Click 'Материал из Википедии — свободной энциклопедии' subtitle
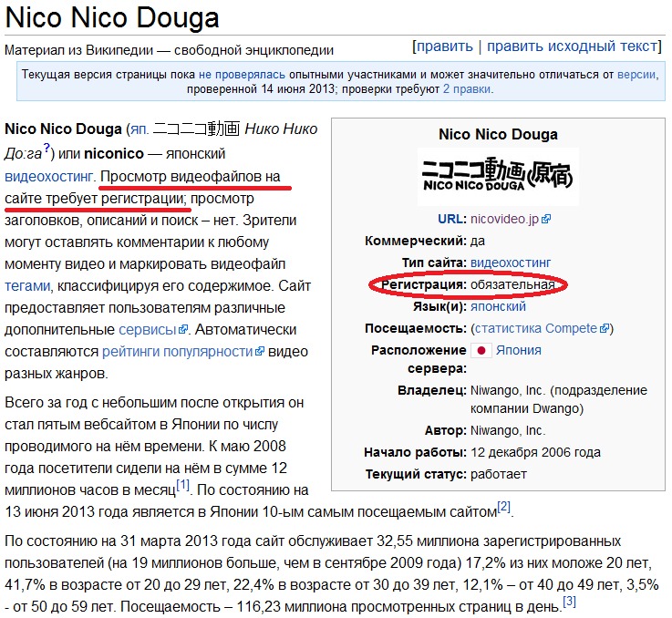Screen dimensions: 672x618 [169, 50]
